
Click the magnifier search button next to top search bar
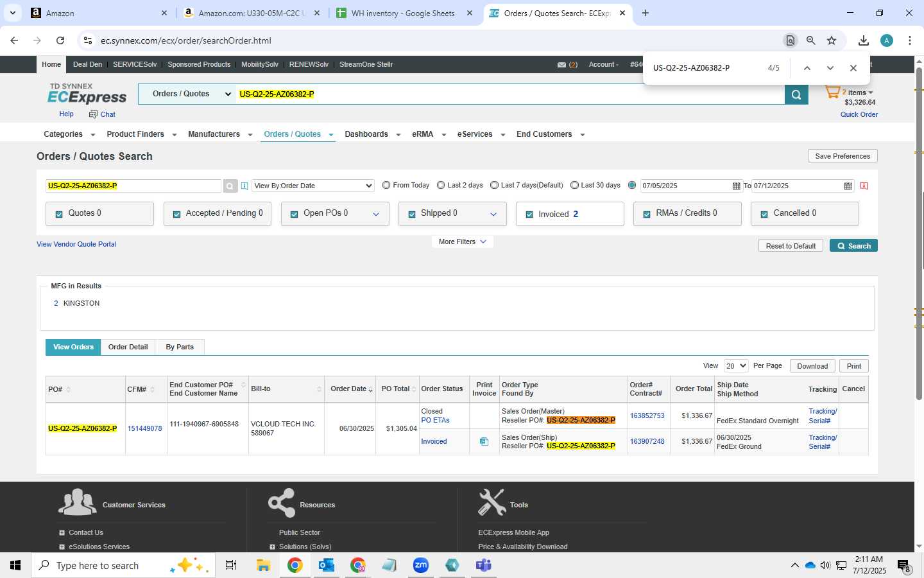tap(796, 94)
